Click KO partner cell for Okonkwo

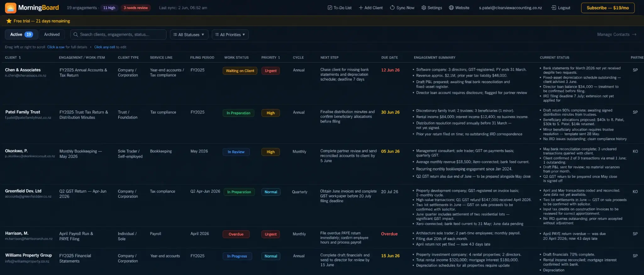(x=635, y=151)
